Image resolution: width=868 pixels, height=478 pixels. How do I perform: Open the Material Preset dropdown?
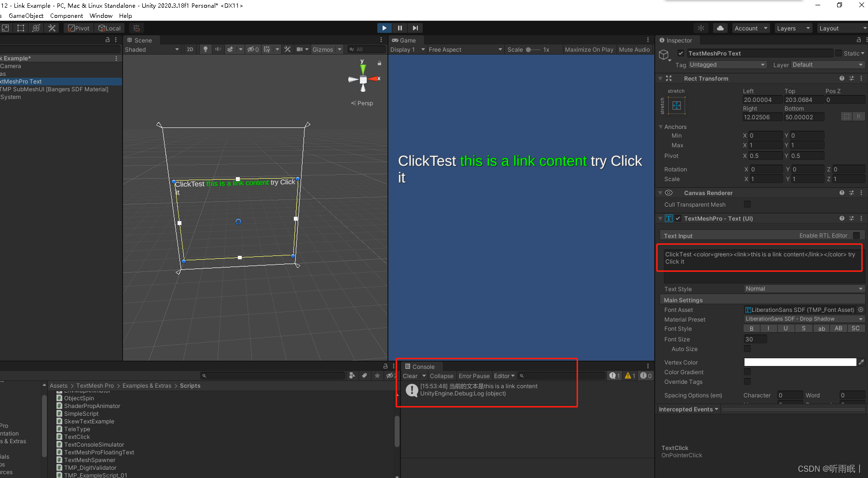pyautogui.click(x=804, y=319)
